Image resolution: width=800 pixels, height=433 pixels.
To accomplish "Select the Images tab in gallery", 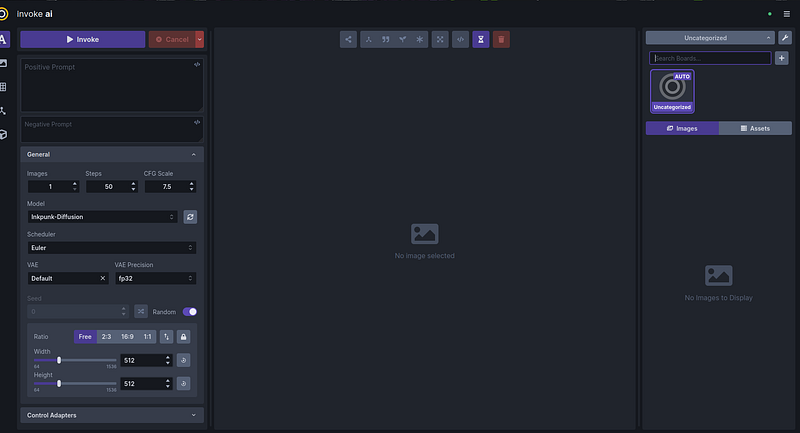I will tap(682, 128).
